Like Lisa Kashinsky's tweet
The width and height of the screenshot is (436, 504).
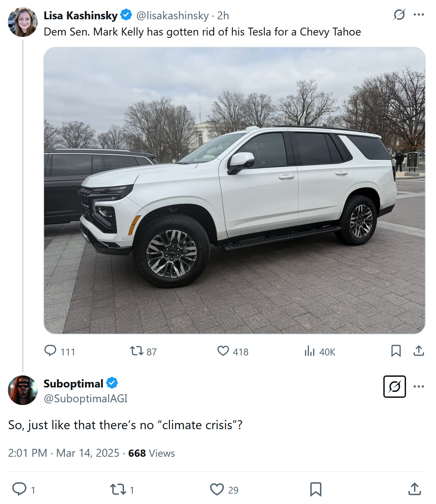[x=223, y=351]
